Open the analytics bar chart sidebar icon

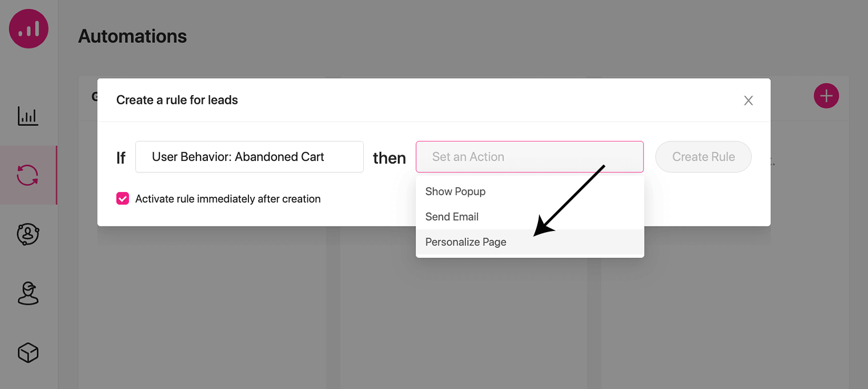tap(28, 116)
